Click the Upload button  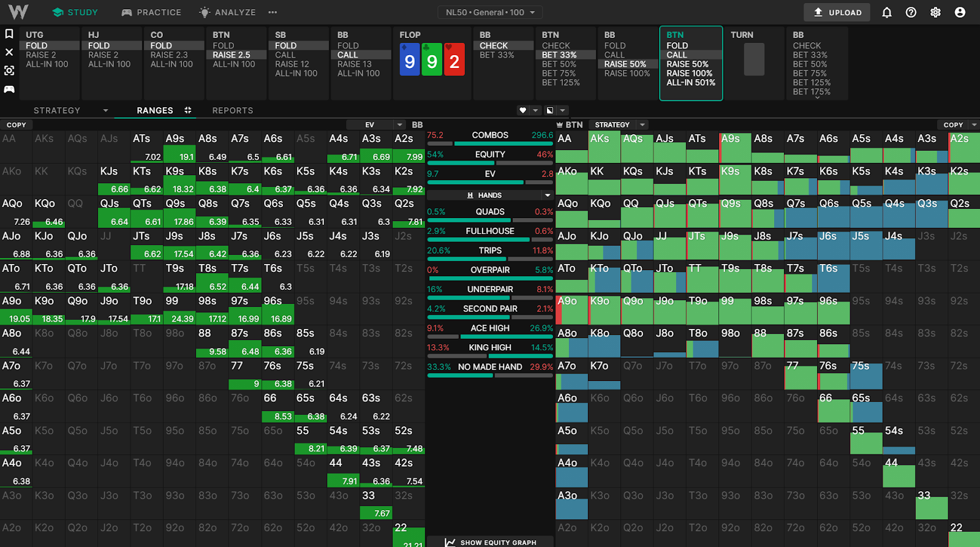point(837,12)
